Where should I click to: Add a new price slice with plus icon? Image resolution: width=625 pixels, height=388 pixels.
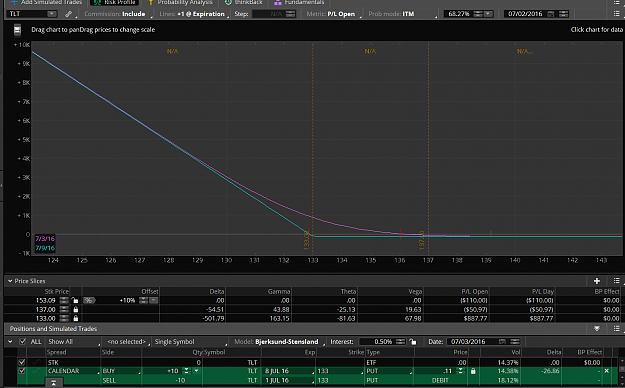point(597,281)
